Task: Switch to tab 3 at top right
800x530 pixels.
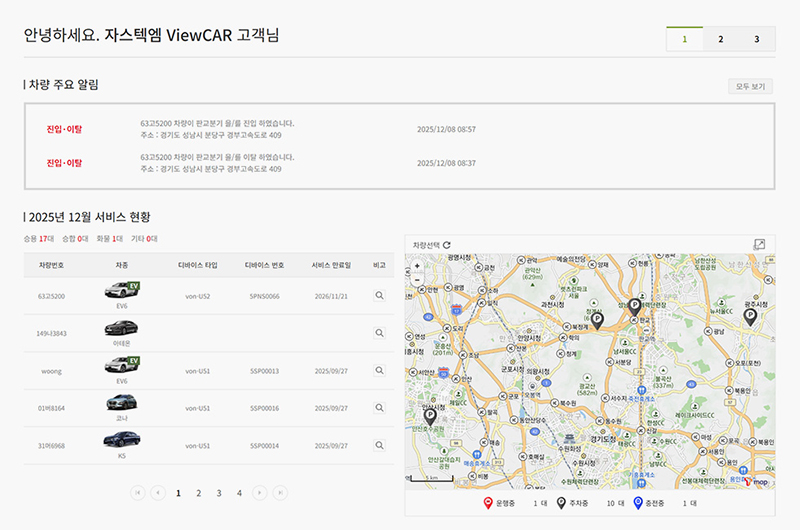Action: (757, 39)
